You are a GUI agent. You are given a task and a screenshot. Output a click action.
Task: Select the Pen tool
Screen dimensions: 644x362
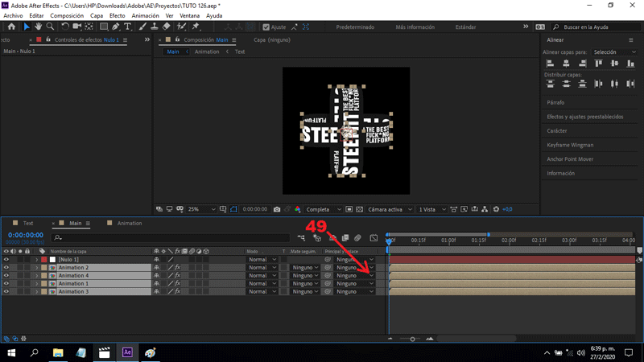pos(116,27)
